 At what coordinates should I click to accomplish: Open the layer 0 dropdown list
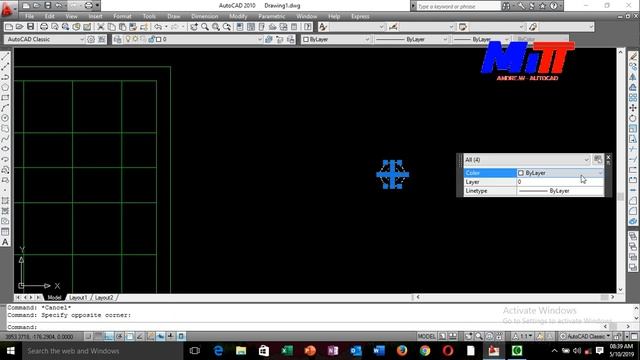pos(259,39)
